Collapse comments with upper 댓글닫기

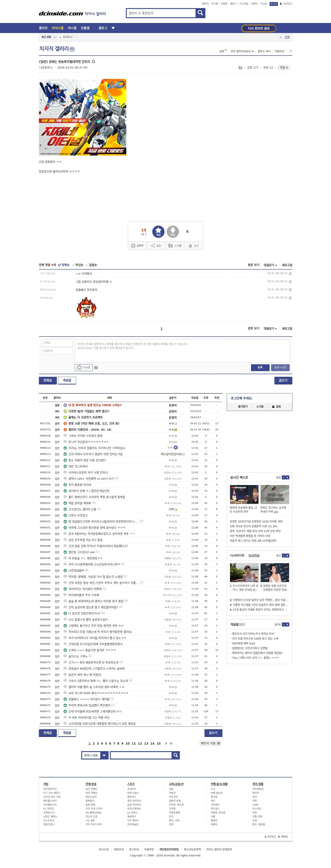270,265
